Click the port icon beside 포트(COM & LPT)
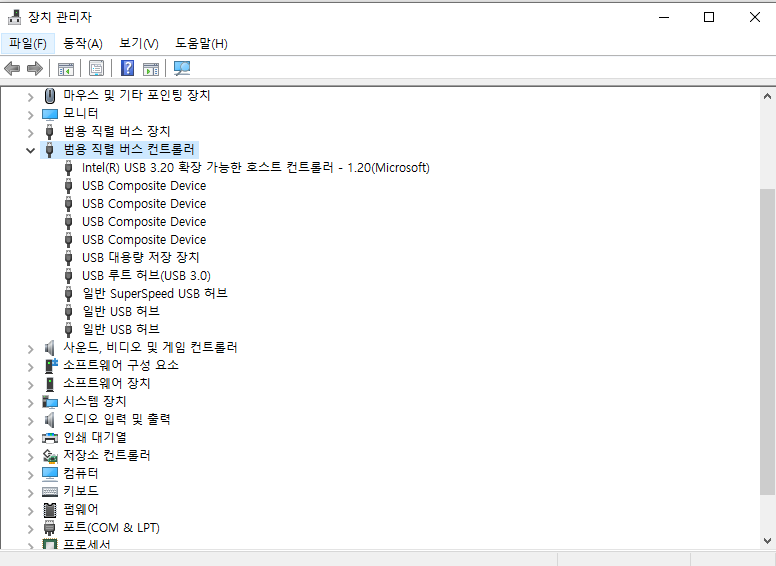This screenshot has width=776, height=566. (x=49, y=528)
